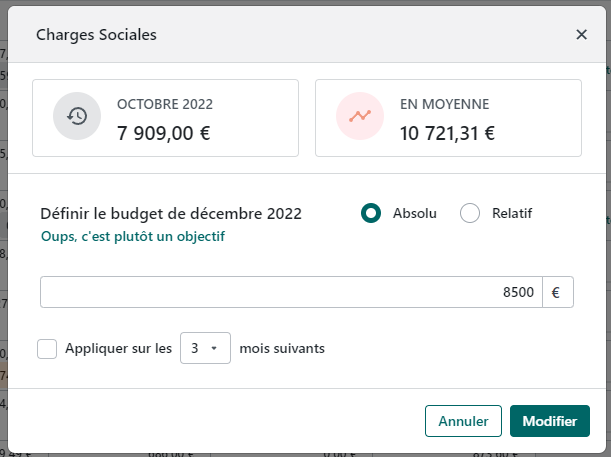Confirm with the Modifier button
This screenshot has width=611, height=457.
pos(549,421)
